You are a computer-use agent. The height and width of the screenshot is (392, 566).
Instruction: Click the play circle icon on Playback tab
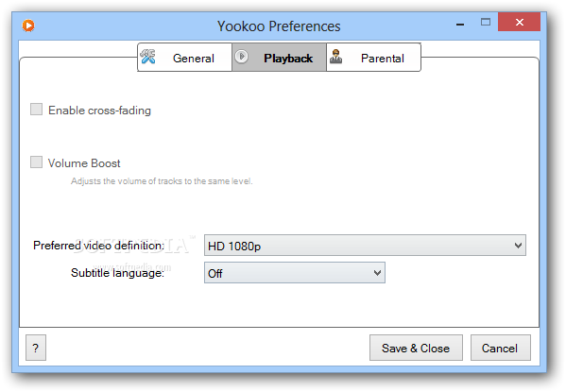242,57
